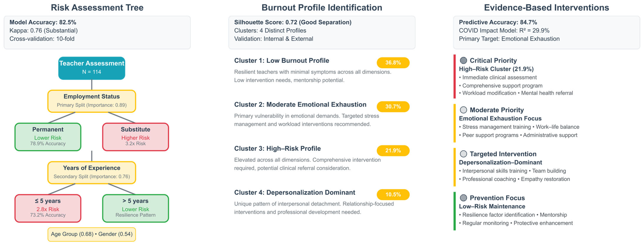
Task: Click the Silhouette Score summary box
Action: click(x=322, y=33)
